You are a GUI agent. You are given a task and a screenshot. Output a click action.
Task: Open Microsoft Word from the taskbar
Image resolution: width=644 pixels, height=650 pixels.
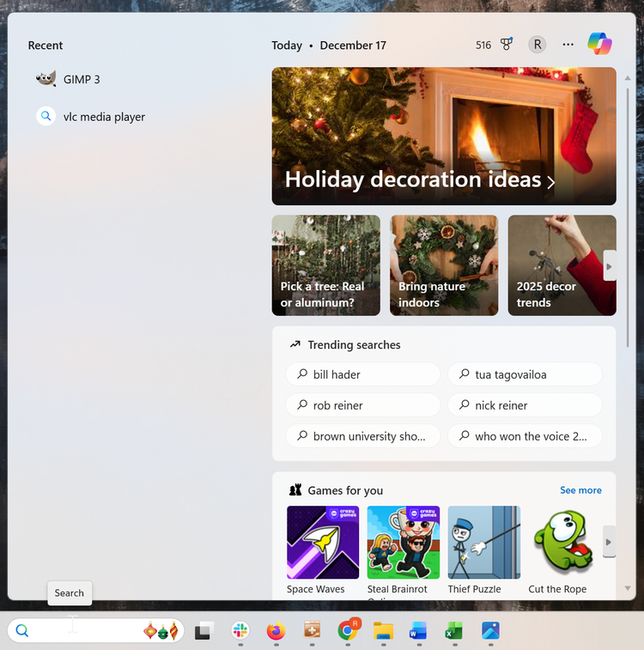418,630
